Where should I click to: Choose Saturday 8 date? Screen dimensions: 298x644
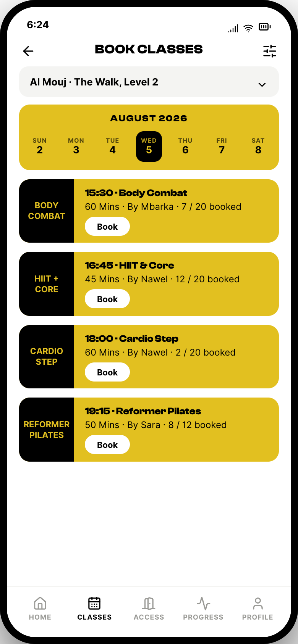click(258, 147)
